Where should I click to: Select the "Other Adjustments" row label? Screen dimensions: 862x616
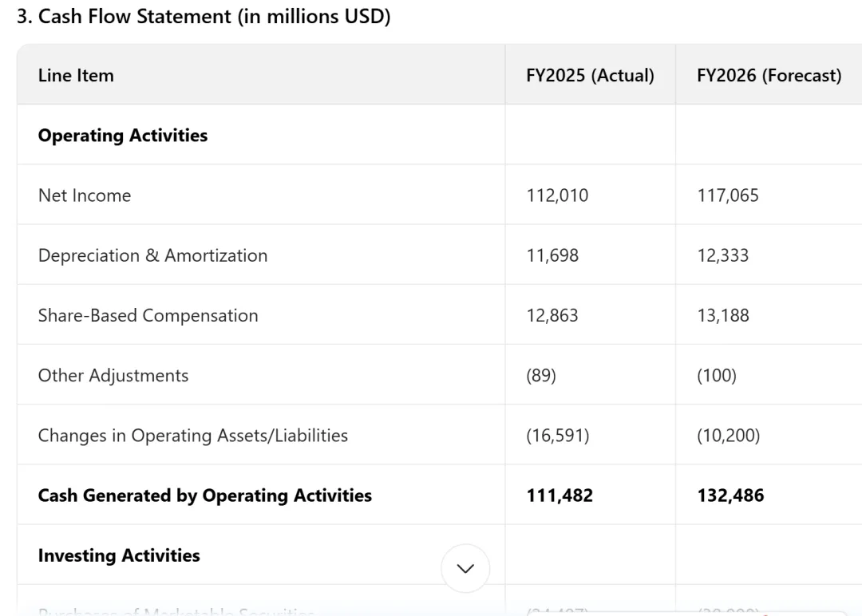click(x=113, y=376)
